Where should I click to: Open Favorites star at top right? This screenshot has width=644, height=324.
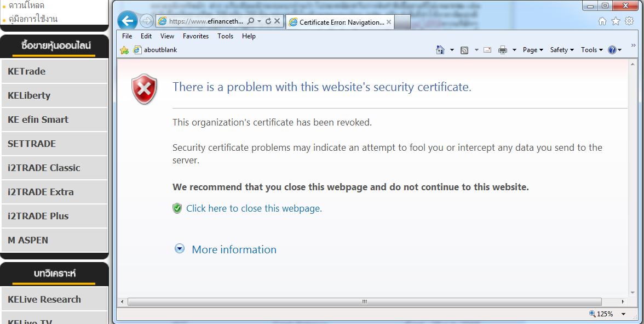point(616,21)
